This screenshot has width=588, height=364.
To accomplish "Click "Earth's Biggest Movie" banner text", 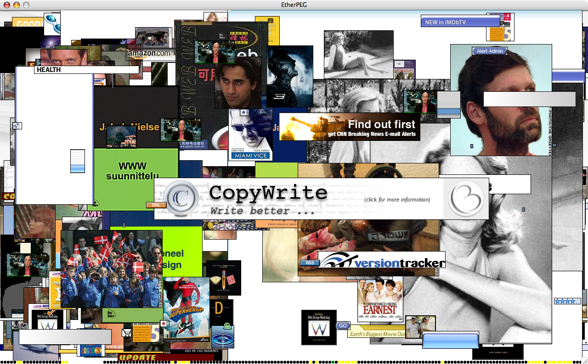I will pyautogui.click(x=378, y=334).
